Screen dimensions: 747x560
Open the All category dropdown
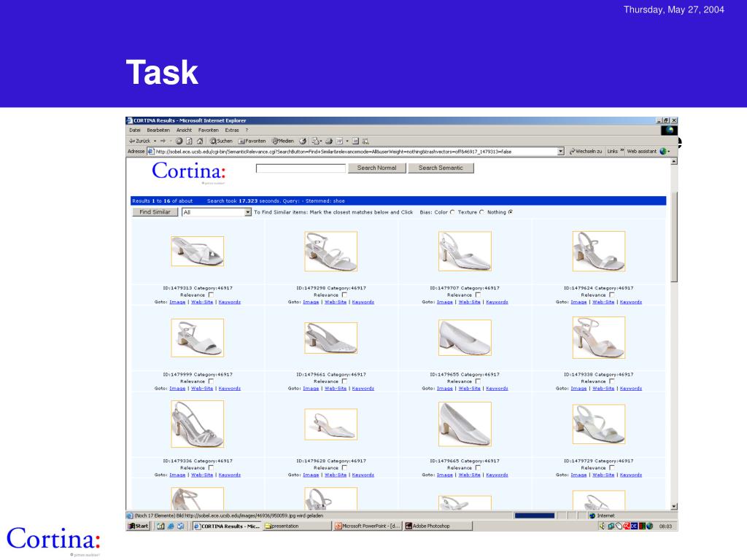pos(217,212)
